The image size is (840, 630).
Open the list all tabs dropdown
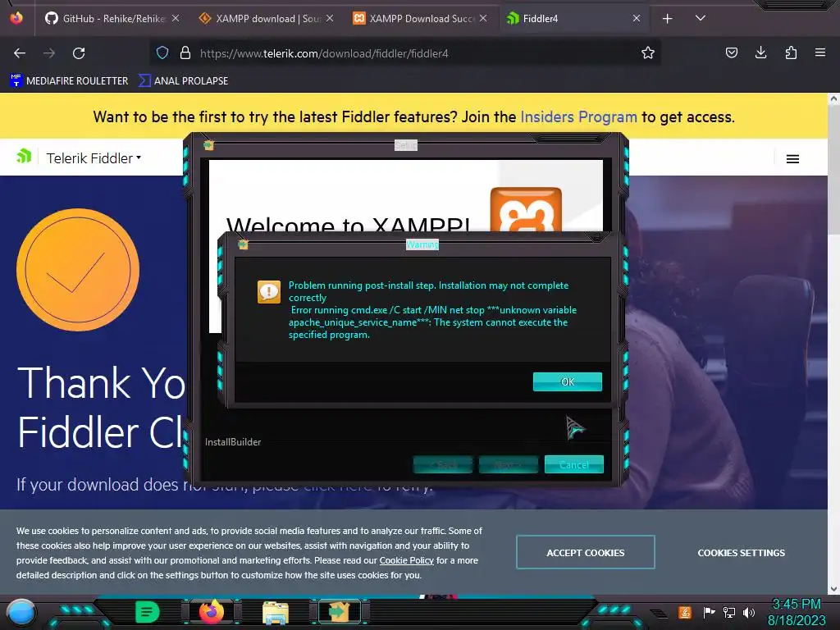(x=701, y=18)
